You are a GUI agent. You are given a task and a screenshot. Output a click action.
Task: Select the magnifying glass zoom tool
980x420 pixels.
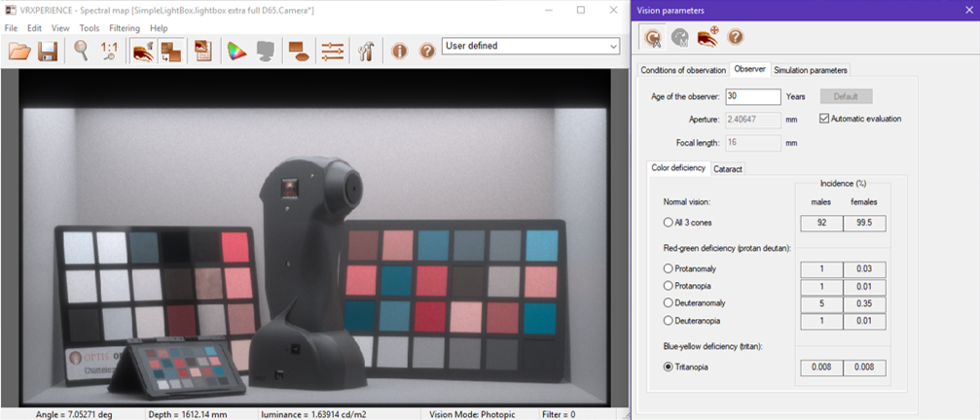[x=82, y=52]
